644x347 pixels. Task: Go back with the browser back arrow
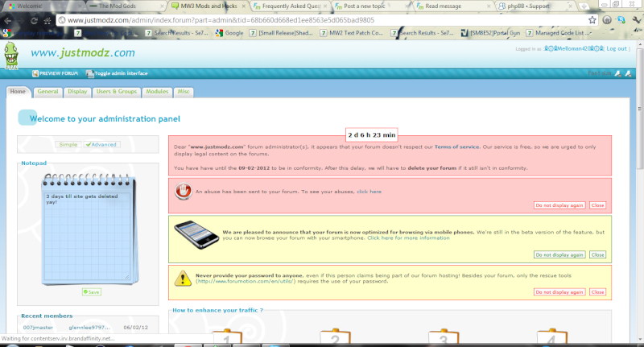7,20
